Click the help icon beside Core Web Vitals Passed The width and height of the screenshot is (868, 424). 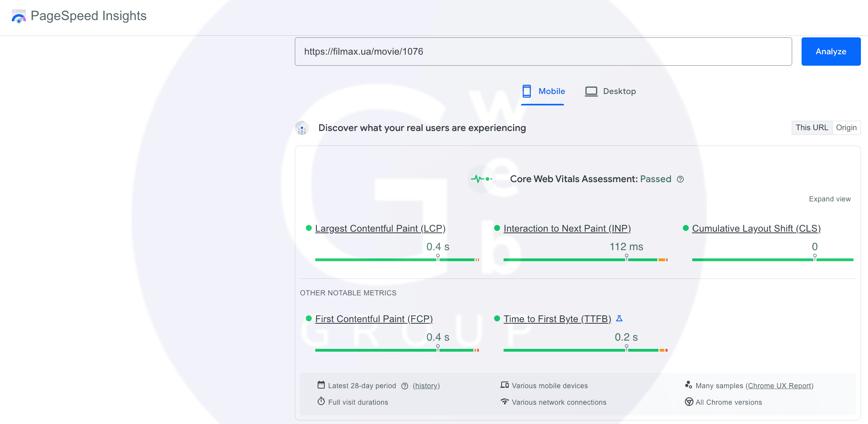[680, 179]
